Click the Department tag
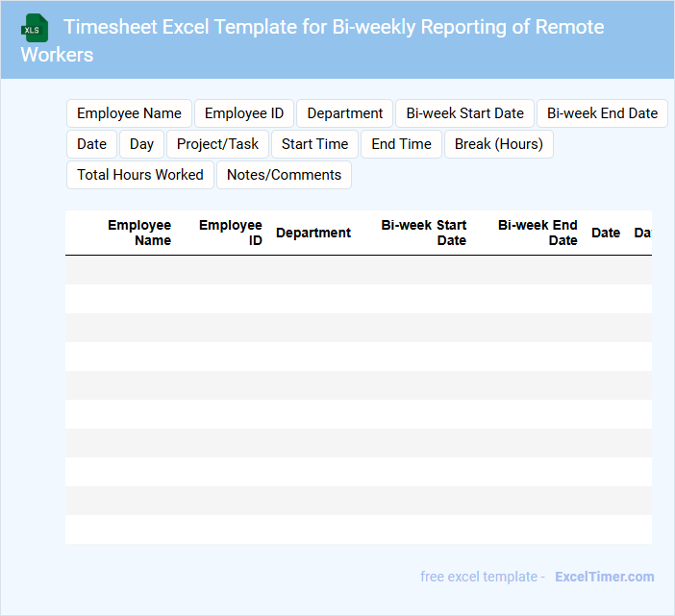The height and width of the screenshot is (616, 675). [345, 113]
